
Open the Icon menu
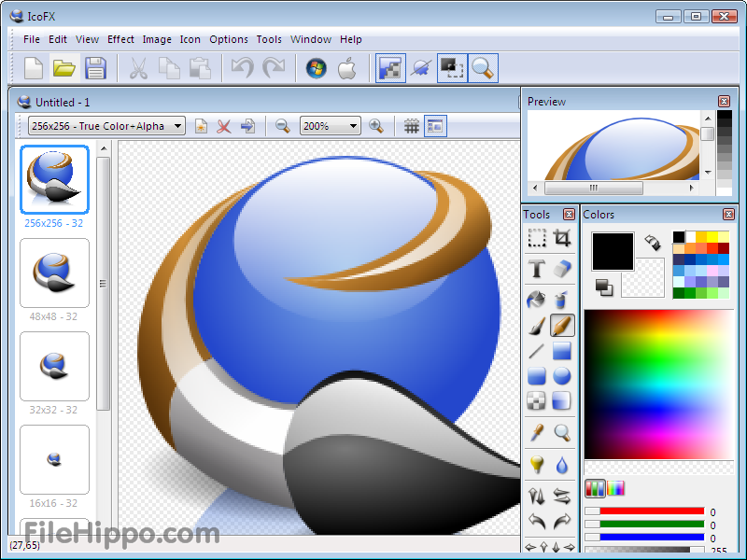pyautogui.click(x=190, y=39)
